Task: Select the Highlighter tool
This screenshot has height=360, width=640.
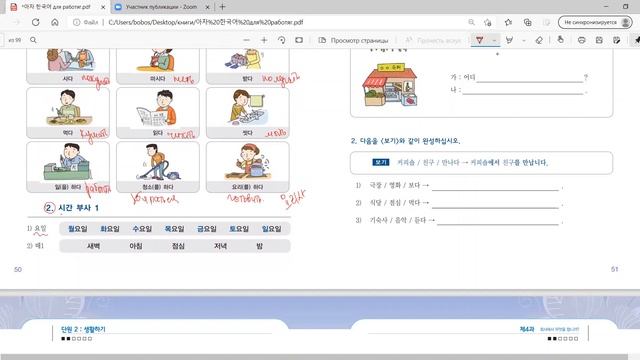Action: [x=509, y=40]
